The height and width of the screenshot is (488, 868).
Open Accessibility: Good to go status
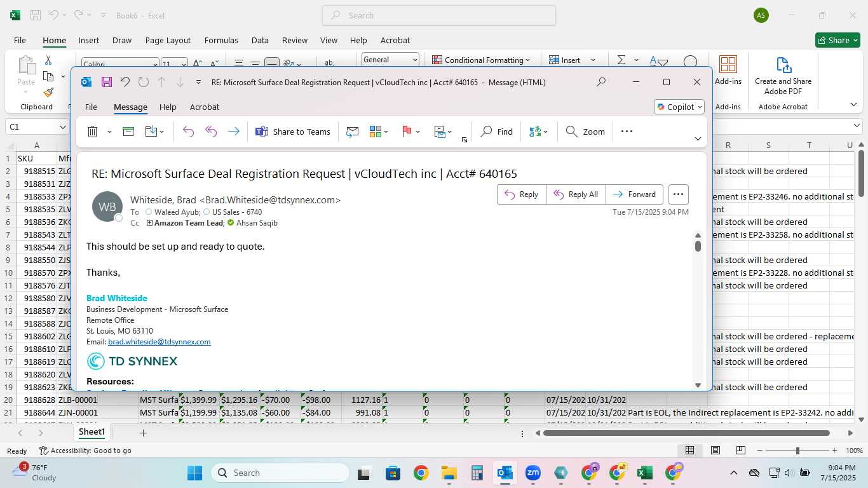click(x=85, y=451)
